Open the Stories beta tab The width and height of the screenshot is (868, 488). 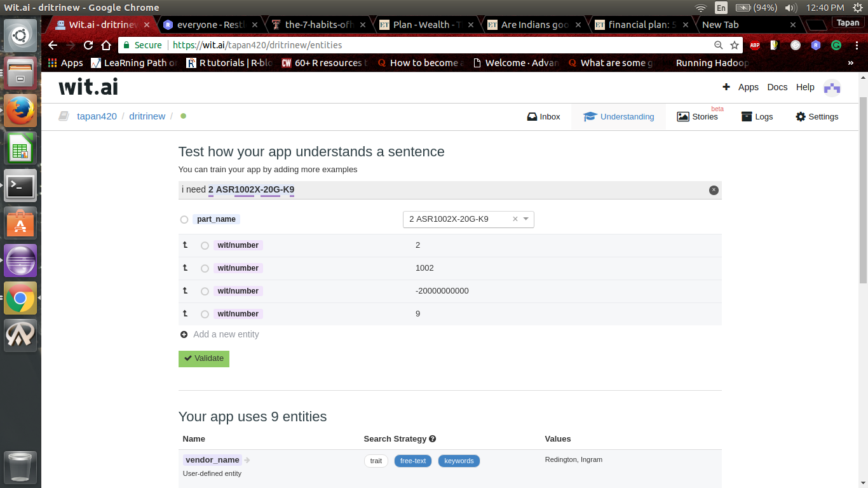[x=698, y=116]
